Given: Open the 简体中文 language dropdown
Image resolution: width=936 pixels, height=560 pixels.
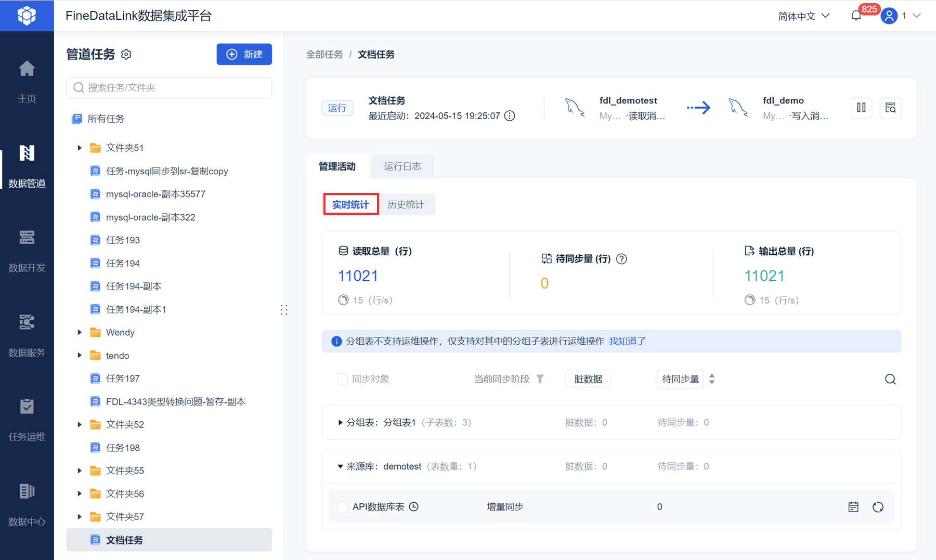Looking at the screenshot, I should coord(803,16).
